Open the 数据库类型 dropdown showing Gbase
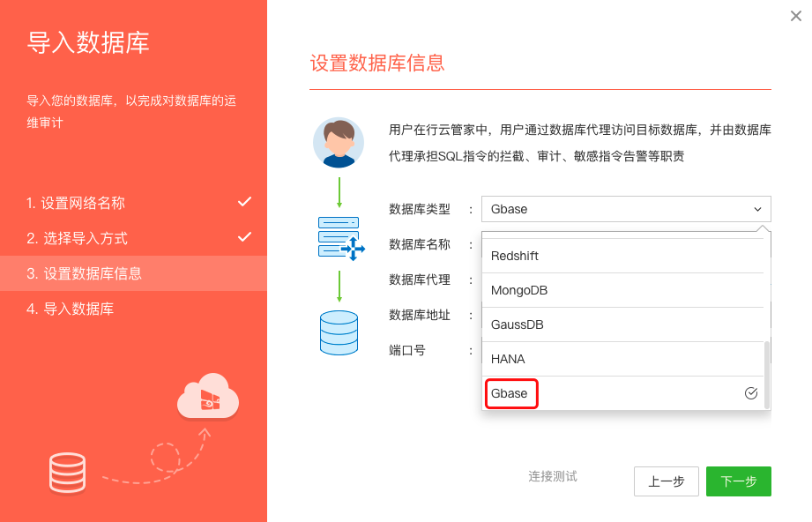 coord(626,209)
